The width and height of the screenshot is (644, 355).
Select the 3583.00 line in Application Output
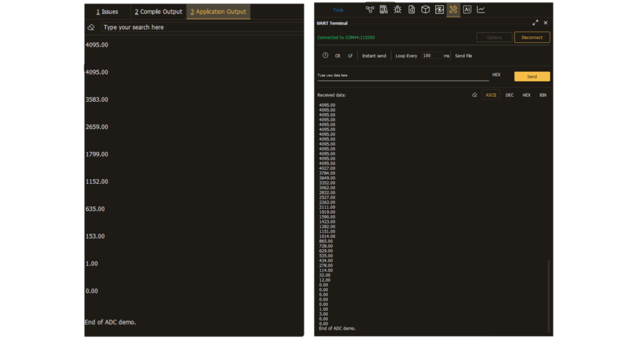click(x=97, y=100)
